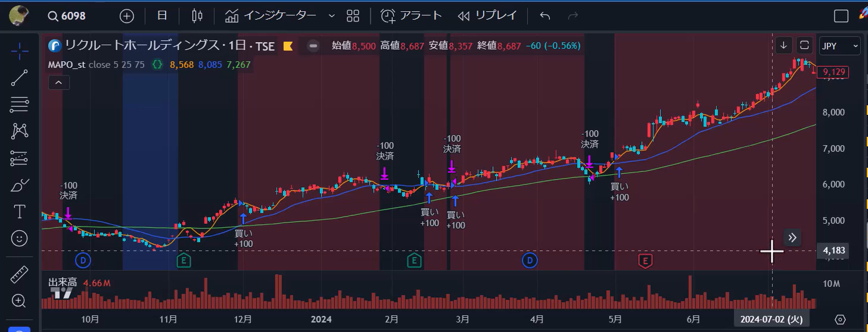The height and width of the screenshot is (332, 868).
Task: Click the 8,000 price scale label
Action: pyautogui.click(x=834, y=112)
